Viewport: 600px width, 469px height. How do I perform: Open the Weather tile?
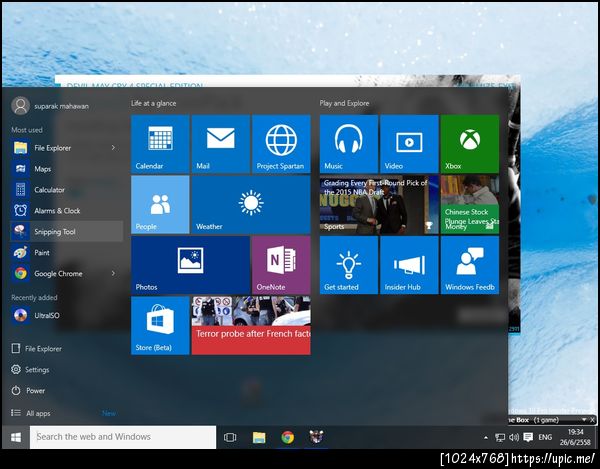coord(251,204)
